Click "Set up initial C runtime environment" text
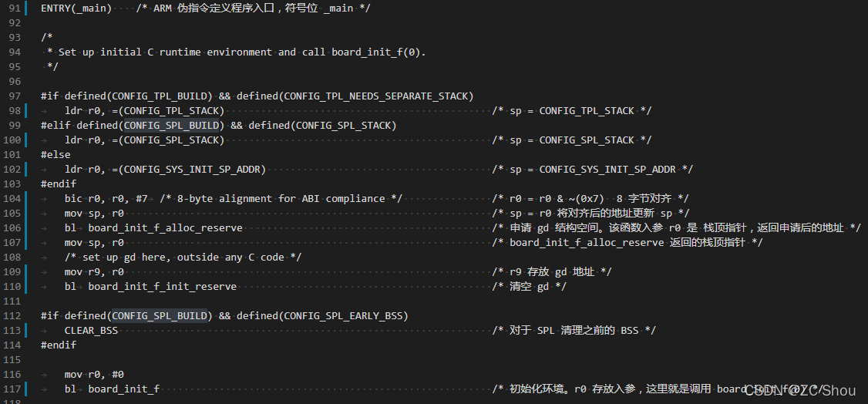Image resolution: width=868 pixels, height=404 pixels. (x=166, y=52)
